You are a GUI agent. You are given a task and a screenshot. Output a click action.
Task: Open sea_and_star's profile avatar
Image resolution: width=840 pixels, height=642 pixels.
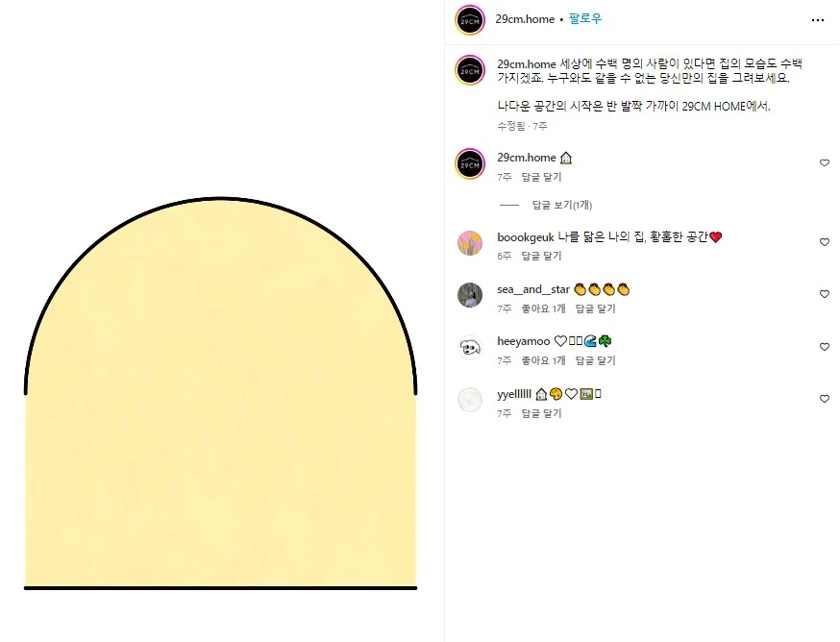coord(470,295)
